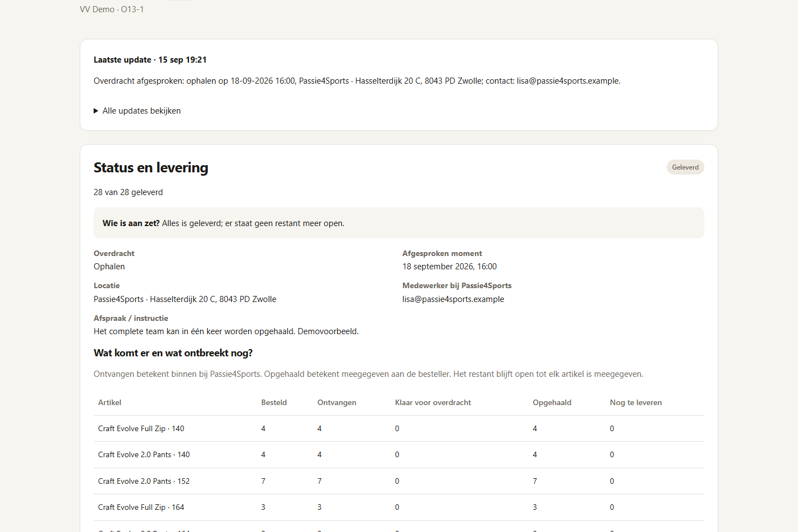Select the 'Laatste update · 15 sep 19:21' heading

tap(150, 60)
